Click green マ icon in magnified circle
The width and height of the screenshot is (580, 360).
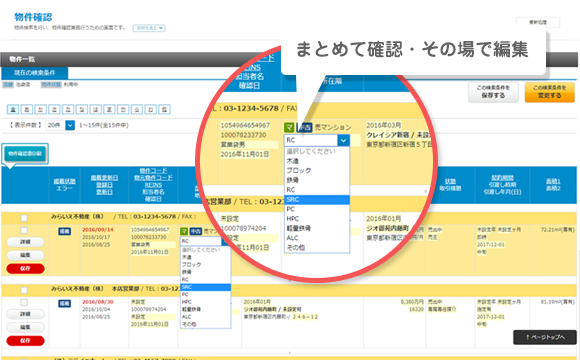pos(289,128)
